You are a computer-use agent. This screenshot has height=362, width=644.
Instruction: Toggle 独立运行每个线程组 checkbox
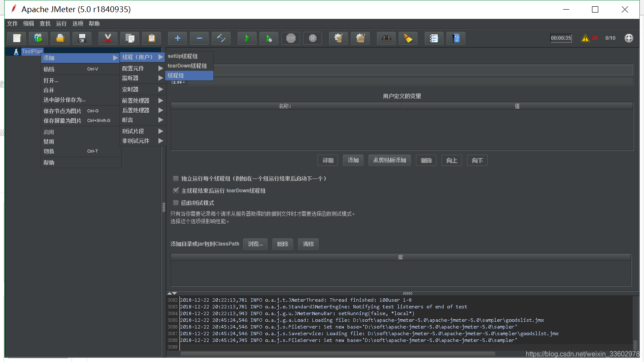(176, 178)
